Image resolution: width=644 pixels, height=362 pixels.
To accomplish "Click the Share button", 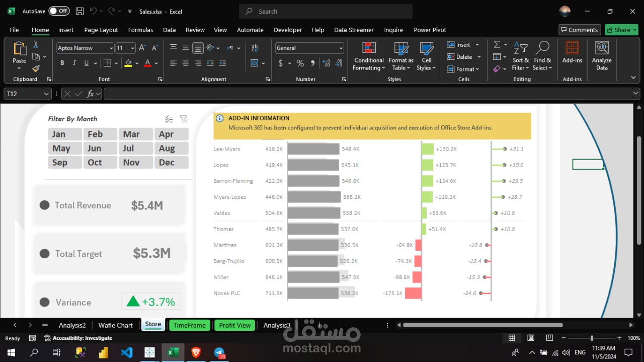I will (x=621, y=30).
